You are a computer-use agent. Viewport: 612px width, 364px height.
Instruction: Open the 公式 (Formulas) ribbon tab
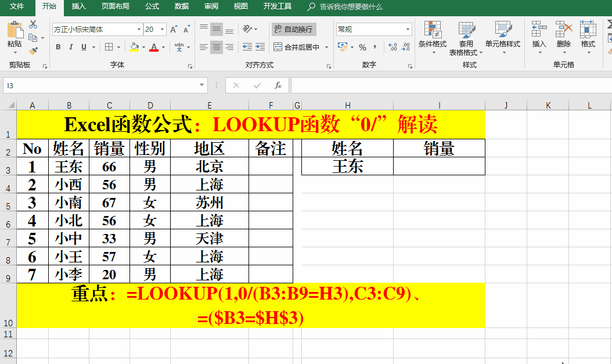(152, 6)
